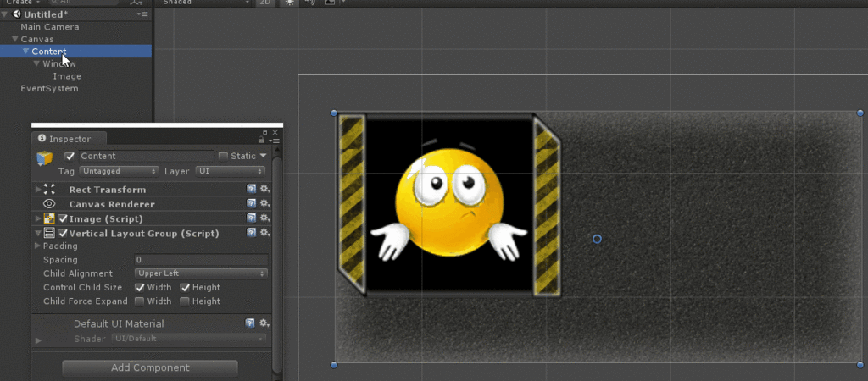The height and width of the screenshot is (381, 868).
Task: Check Child Force Expand Height
Action: click(185, 301)
